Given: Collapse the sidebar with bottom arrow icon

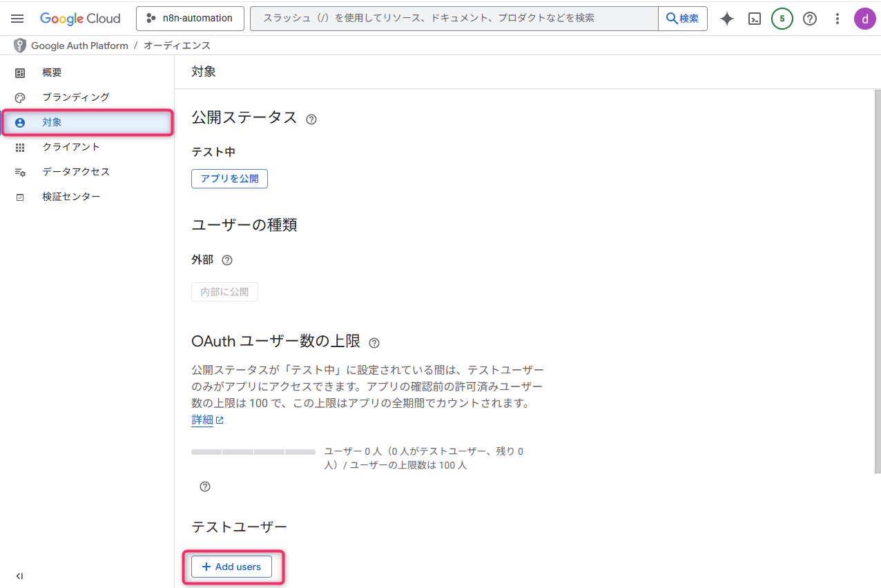Looking at the screenshot, I should (x=19, y=576).
